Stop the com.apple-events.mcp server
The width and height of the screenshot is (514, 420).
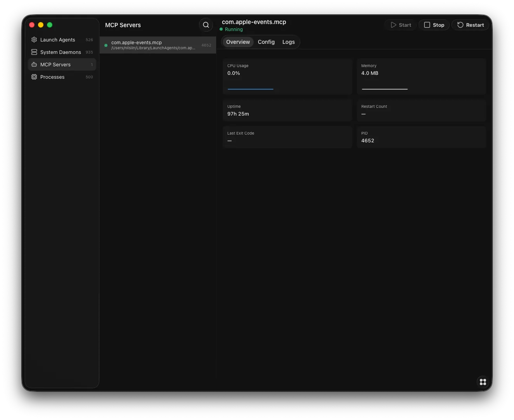[434, 25]
